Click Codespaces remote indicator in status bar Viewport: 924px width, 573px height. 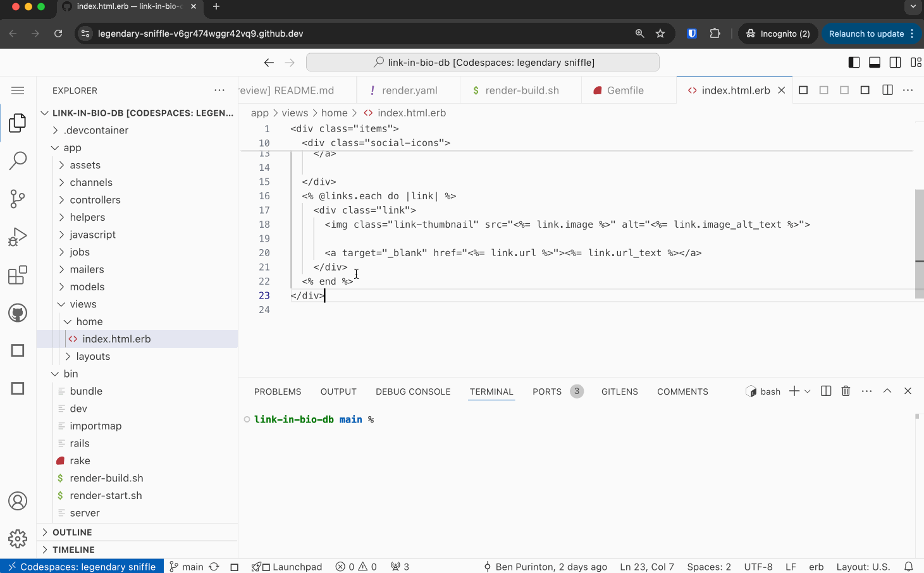coord(82,566)
